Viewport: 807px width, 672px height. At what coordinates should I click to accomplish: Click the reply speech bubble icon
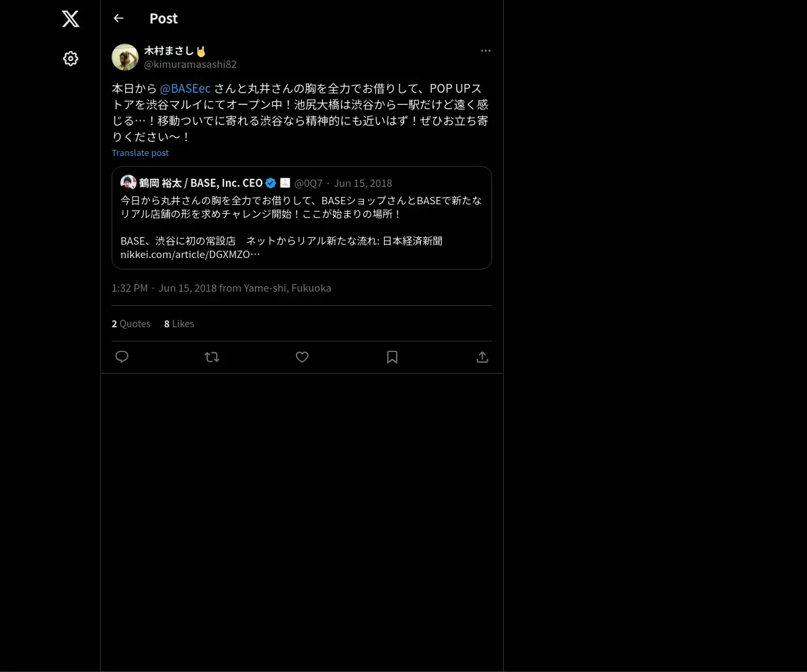click(122, 357)
